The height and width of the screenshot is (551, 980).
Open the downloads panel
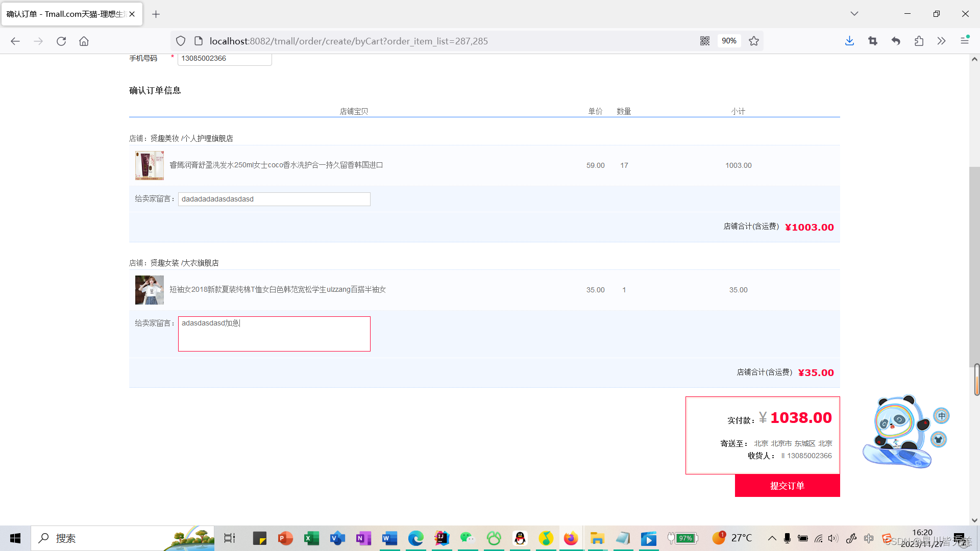click(x=849, y=41)
